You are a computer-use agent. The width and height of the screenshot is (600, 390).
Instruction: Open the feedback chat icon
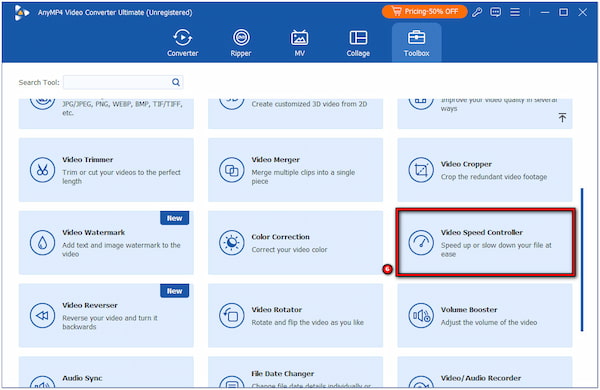[496, 12]
